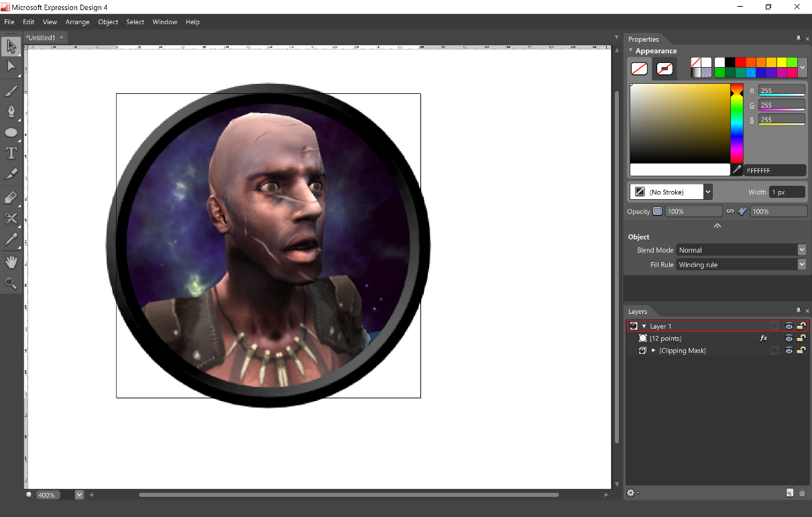Pick color with the eyedropper beside hex field

736,170
